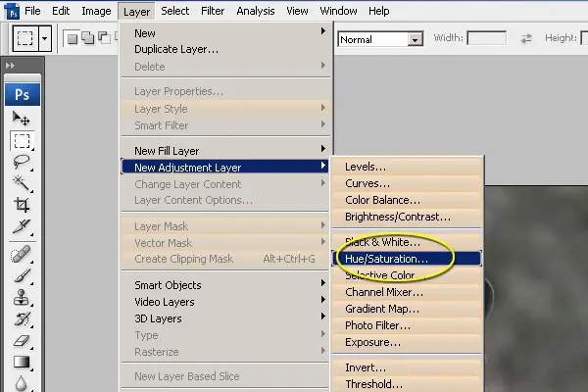
Task: Click the marquee tool preset icon in options bar
Action: point(25,38)
